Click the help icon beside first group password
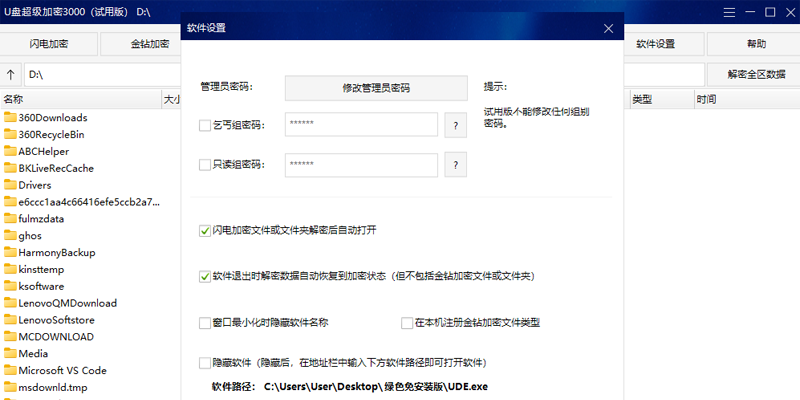This screenshot has height=400, width=800. coord(455,125)
